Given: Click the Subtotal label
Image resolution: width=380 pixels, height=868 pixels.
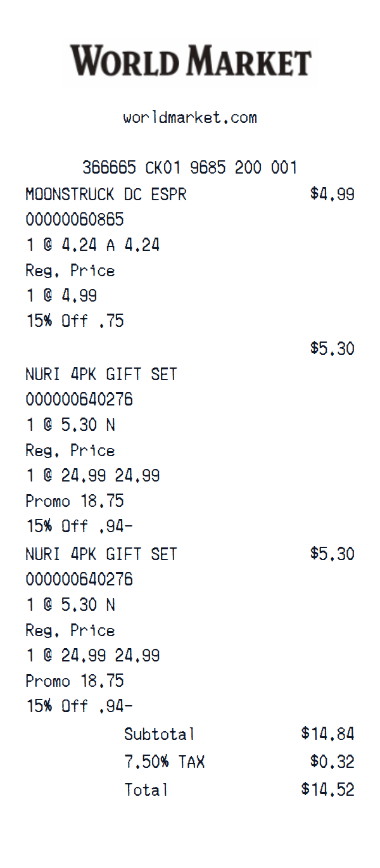Looking at the screenshot, I should (x=160, y=734).
